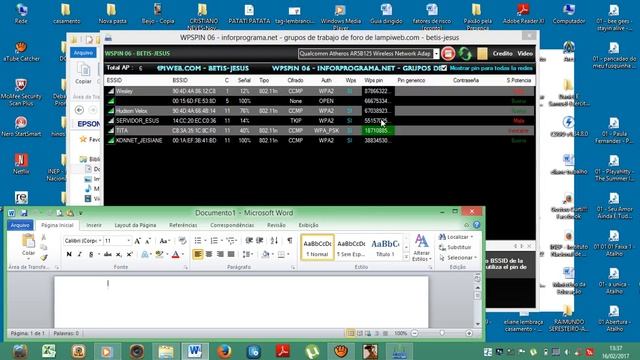Click the Credito button in WPSPIN
This screenshot has width=640, height=360.
point(502,53)
